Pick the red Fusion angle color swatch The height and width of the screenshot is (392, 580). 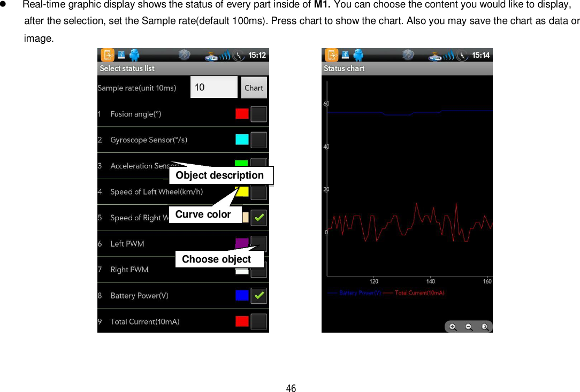point(242,114)
